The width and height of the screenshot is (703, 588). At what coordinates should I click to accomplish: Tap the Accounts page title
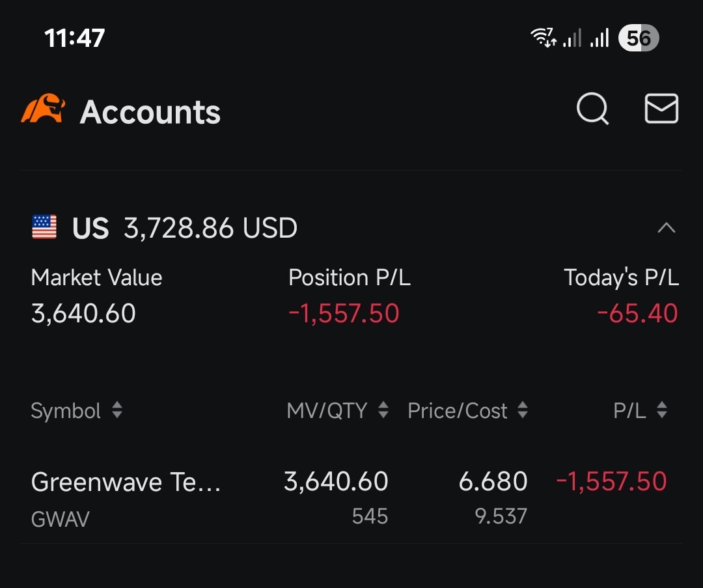[x=150, y=112]
